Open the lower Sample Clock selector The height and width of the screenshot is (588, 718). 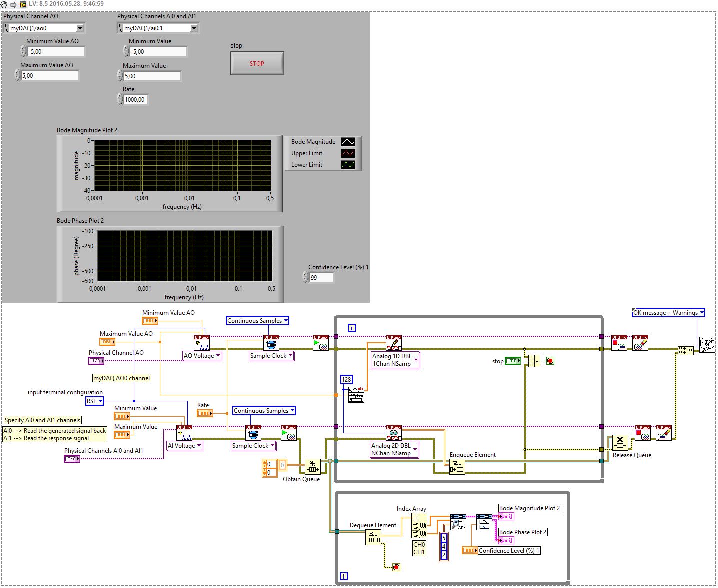click(253, 446)
